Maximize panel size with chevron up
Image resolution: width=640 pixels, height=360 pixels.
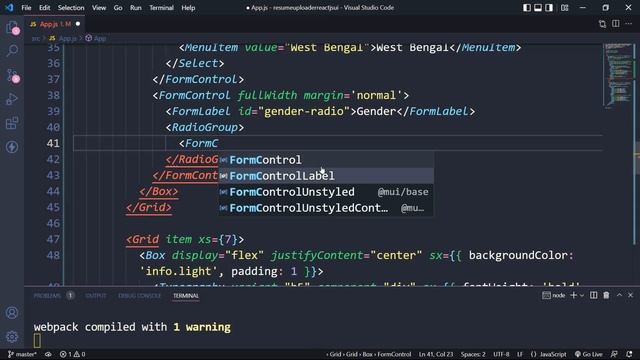click(x=619, y=295)
